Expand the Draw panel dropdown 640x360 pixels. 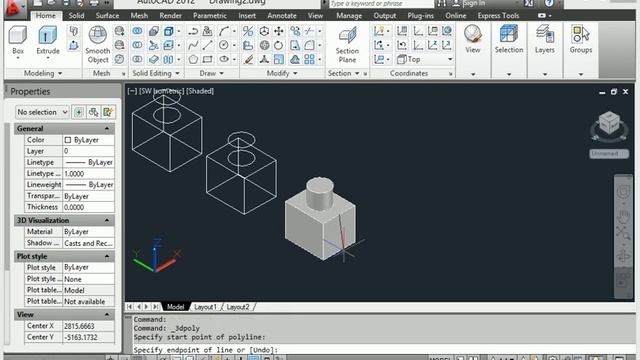tap(212, 73)
